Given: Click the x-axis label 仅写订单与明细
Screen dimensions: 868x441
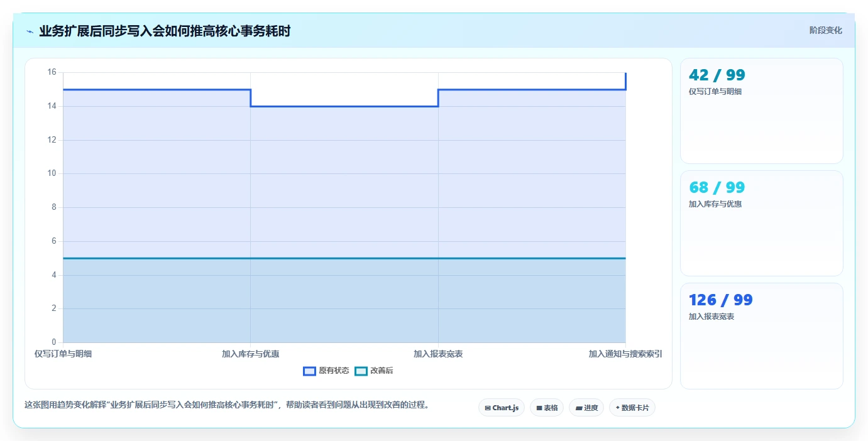Looking at the screenshot, I should click(63, 354).
